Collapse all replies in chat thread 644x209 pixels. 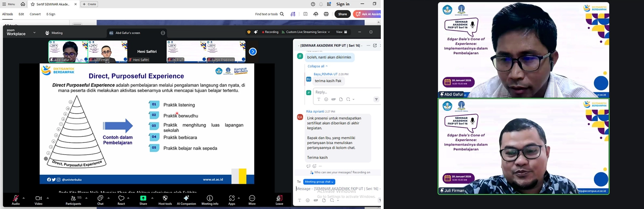317,66
